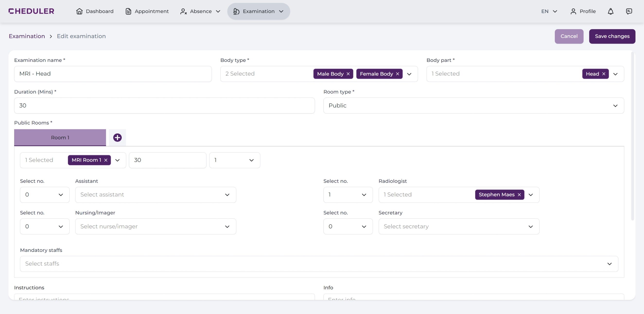Viewport: 644px width, 314px height.
Task: Click the Dashboard home icon
Action: coord(79,11)
